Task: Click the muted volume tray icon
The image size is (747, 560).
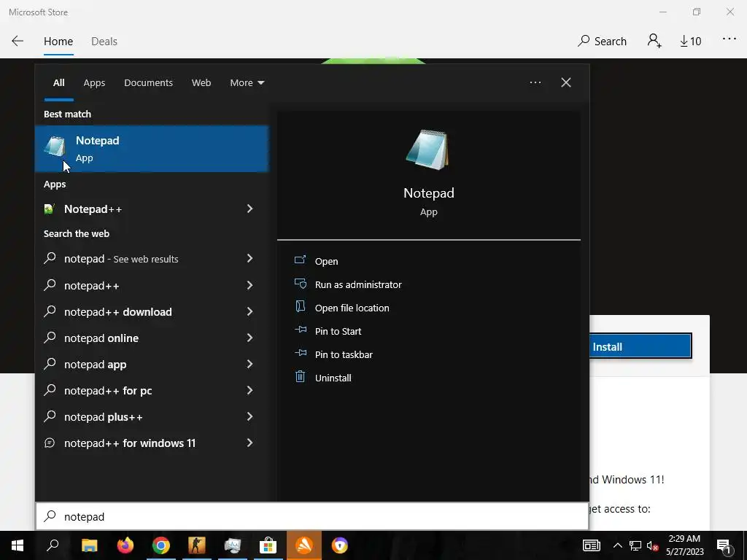Action: point(652,545)
